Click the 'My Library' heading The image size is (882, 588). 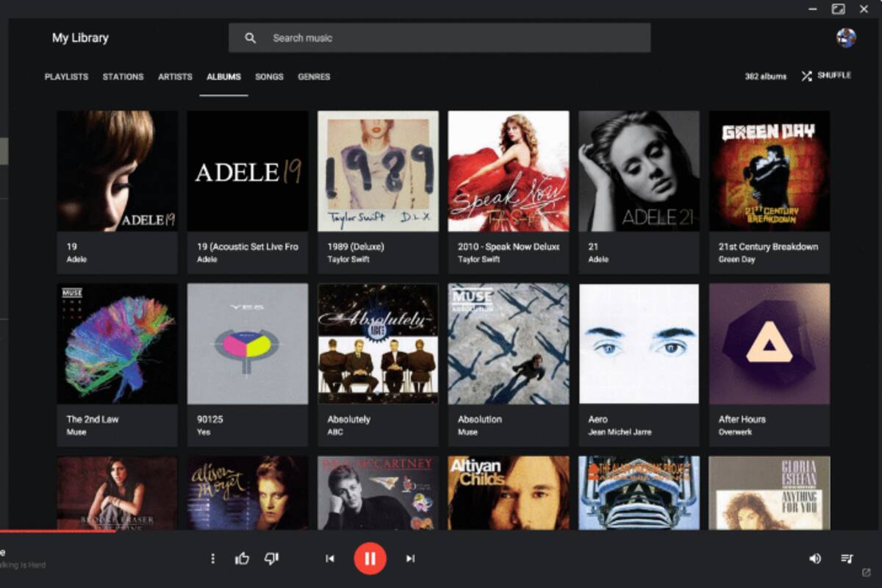pyautogui.click(x=80, y=37)
